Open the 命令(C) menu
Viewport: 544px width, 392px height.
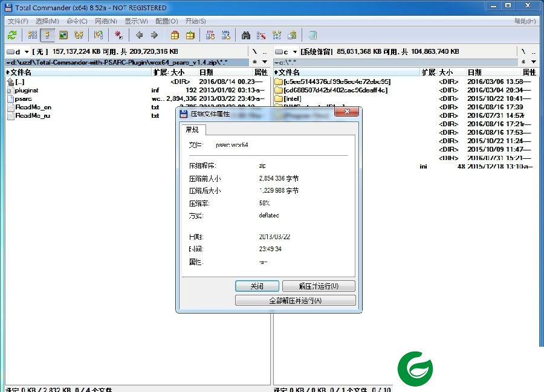point(77,21)
